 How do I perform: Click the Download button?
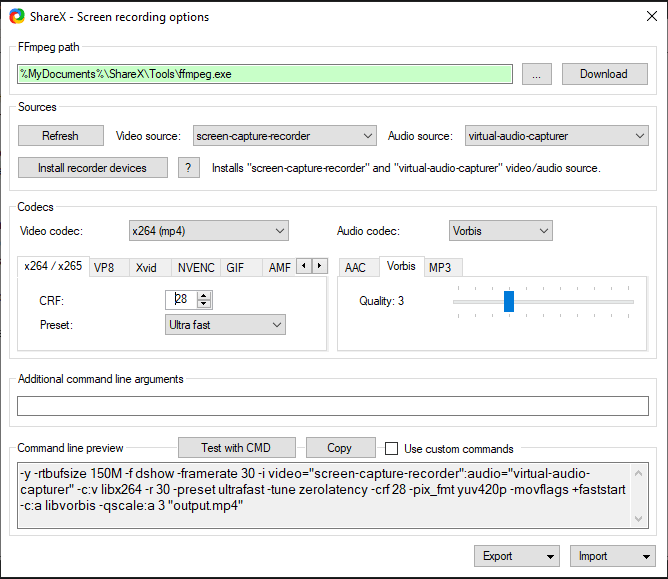click(605, 74)
